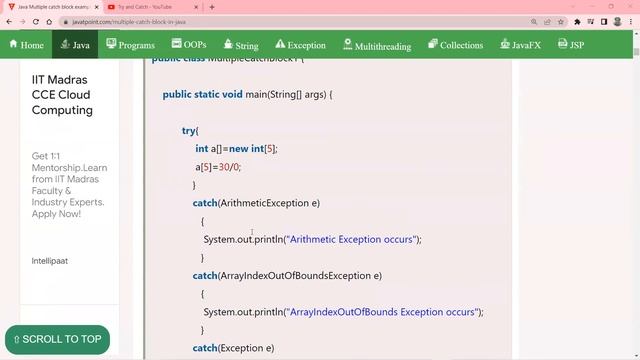Switch to the Try and Catch YouTube tab
Screen dimensions: 640x360
(153, 7)
